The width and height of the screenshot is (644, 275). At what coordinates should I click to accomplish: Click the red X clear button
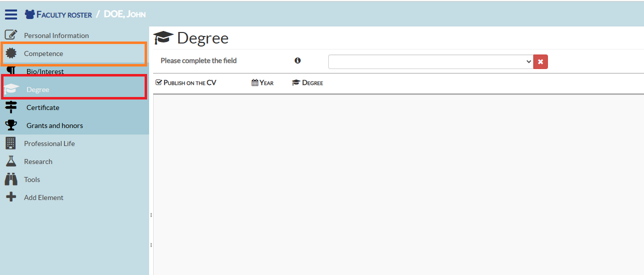pos(540,61)
